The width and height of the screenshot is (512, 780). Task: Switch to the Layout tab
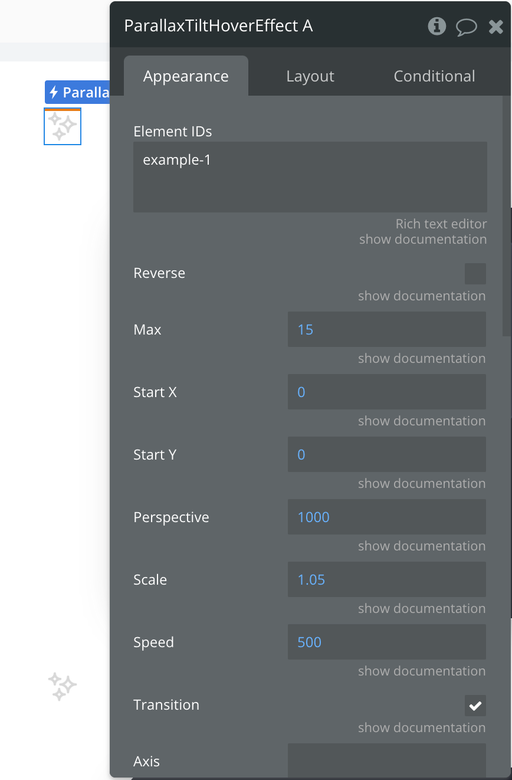point(310,76)
